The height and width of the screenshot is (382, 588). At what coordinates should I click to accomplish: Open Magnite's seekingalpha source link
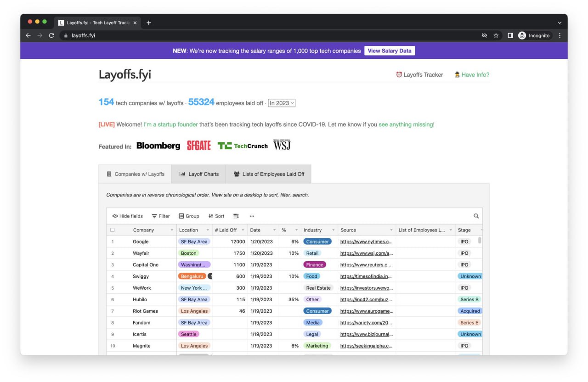(366, 346)
